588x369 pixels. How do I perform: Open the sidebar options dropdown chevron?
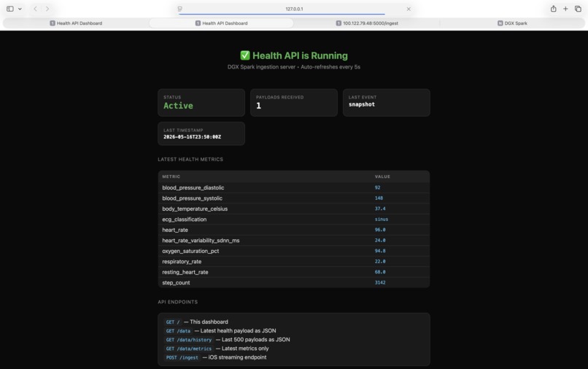20,9
